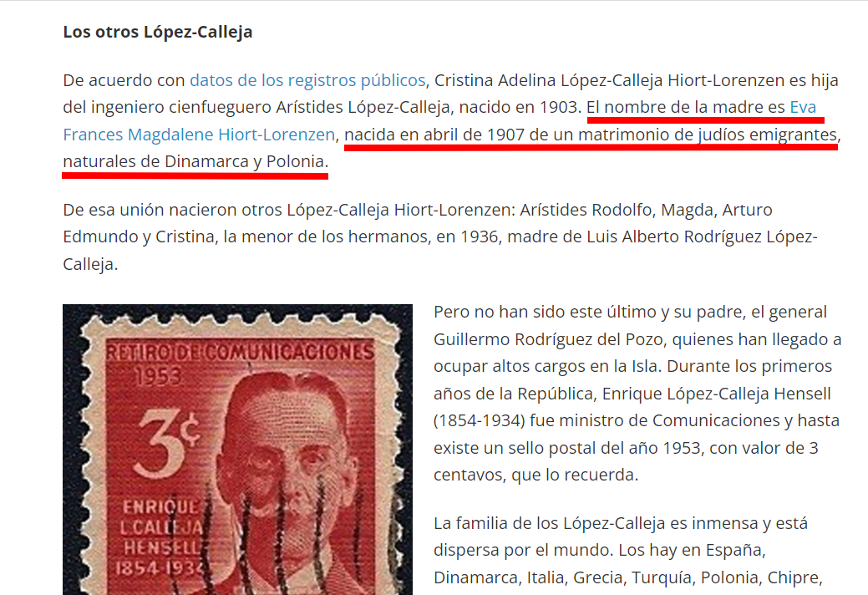This screenshot has width=868, height=595.
Task: Open the red postage stamp image
Action: [x=237, y=450]
